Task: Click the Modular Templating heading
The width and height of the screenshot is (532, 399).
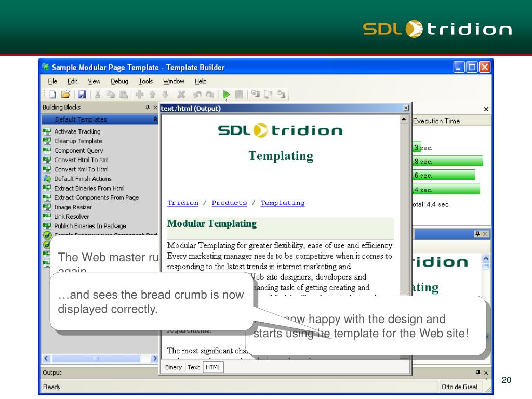Action: click(212, 223)
